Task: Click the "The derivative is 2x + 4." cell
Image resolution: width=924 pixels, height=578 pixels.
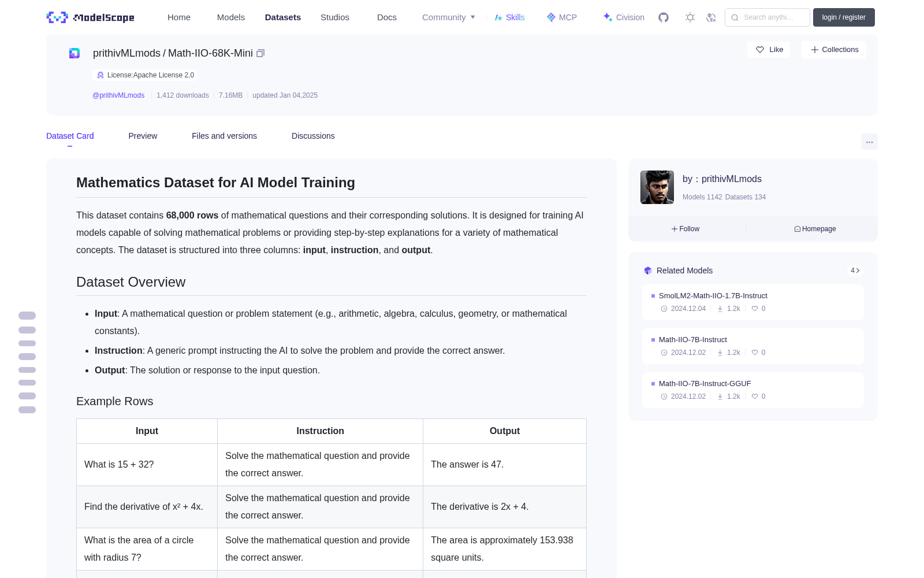Action: tap(505, 507)
